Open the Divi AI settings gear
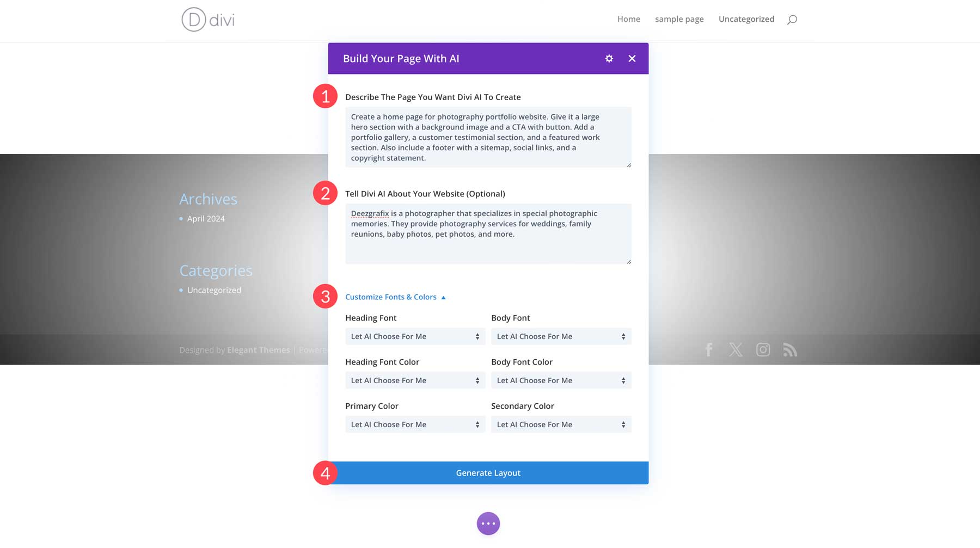This screenshot has height=548, width=980. coord(609,58)
